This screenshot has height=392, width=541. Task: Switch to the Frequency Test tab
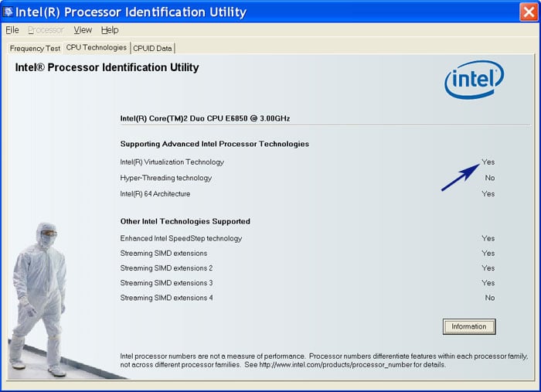pos(35,48)
